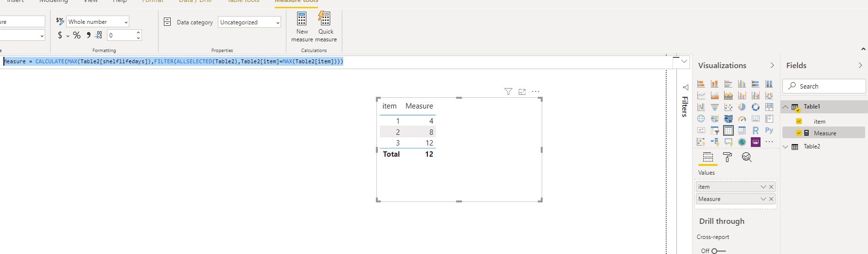Click the Quick measure button
Viewport: 868px width, 254px height.
point(326,27)
